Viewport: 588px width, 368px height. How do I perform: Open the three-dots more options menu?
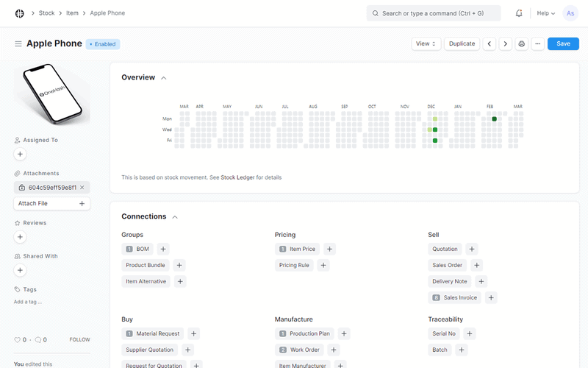538,44
